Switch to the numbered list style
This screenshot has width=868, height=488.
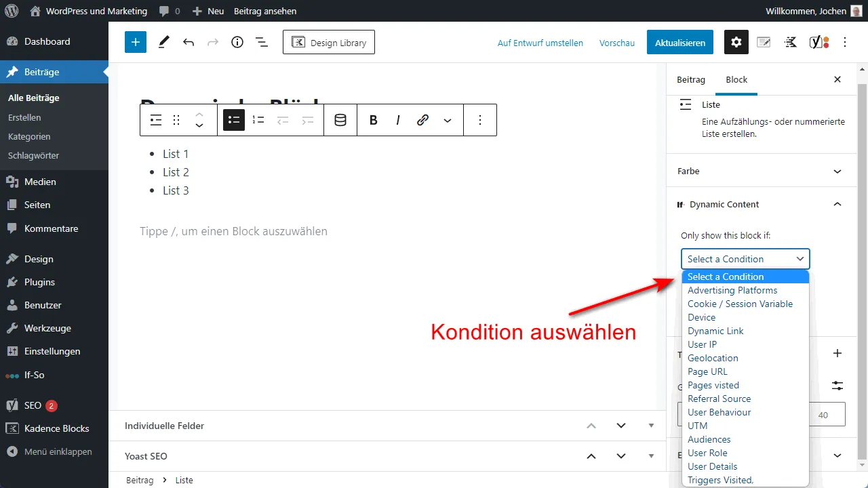pos(258,120)
